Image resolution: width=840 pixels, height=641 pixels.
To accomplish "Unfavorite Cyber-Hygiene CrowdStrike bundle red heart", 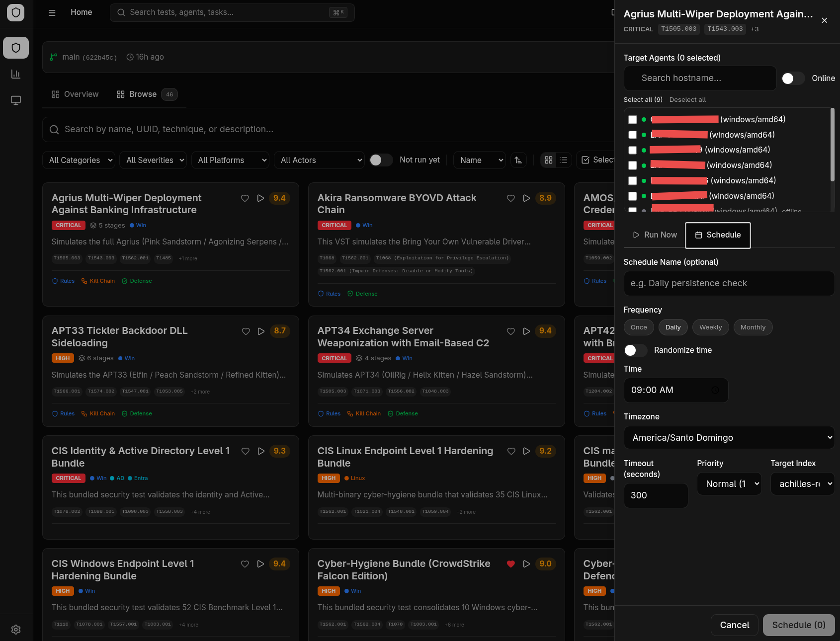I will [x=510, y=564].
